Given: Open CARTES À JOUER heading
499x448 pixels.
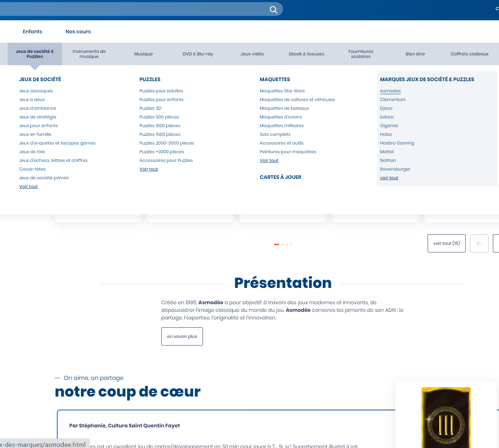Looking at the screenshot, I should pos(280,177).
